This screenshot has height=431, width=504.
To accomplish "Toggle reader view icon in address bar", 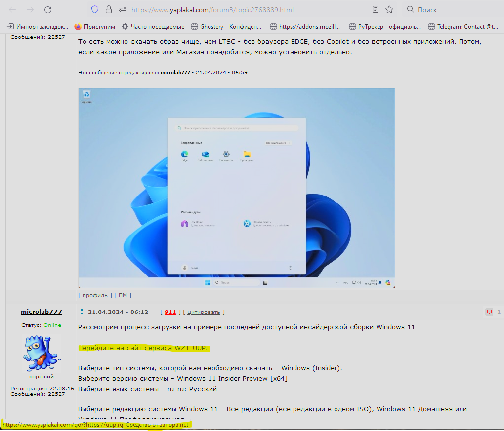I will tap(376, 10).
